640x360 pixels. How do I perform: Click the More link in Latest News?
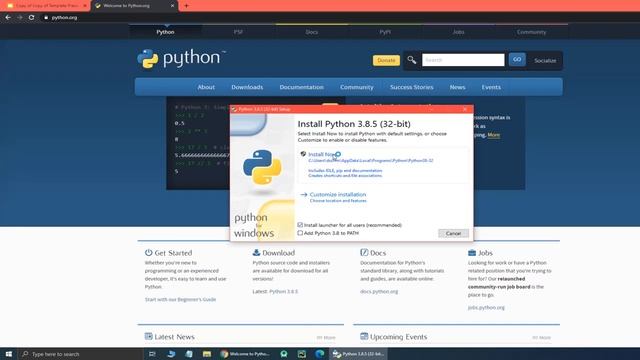pos(326,338)
